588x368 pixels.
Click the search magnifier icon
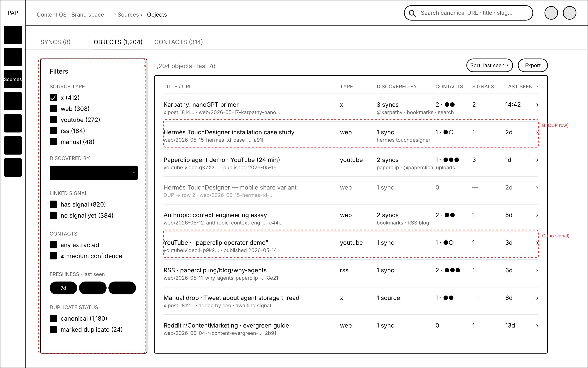(x=412, y=13)
